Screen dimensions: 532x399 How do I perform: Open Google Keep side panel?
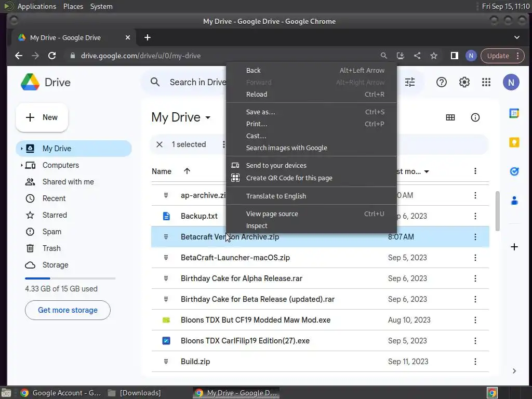click(x=514, y=142)
